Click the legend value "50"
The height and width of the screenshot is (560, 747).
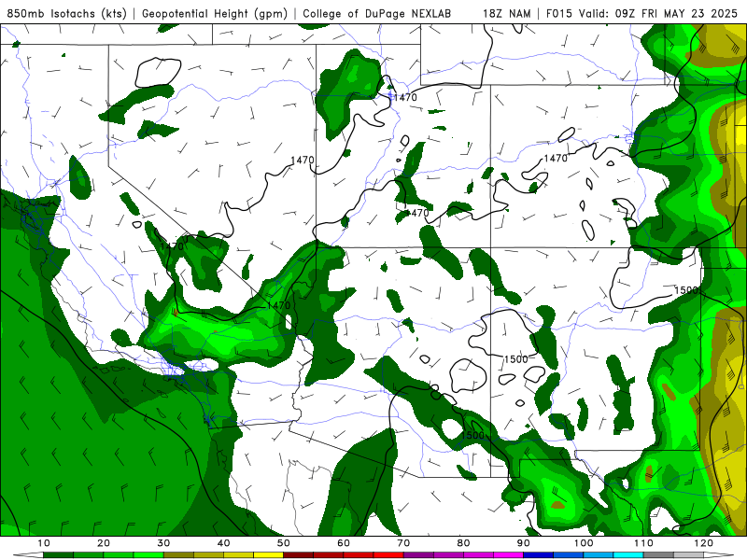tap(284, 543)
